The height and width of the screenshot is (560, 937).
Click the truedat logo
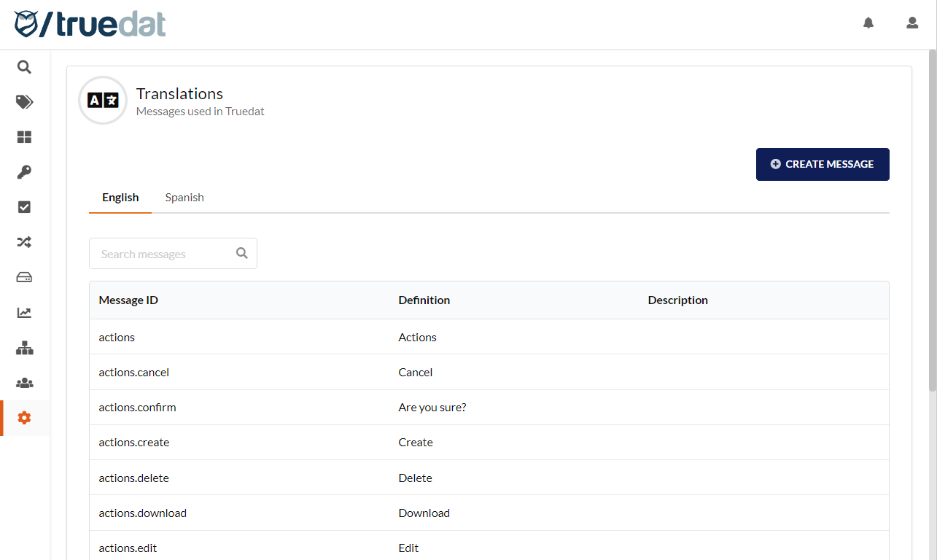[90, 24]
